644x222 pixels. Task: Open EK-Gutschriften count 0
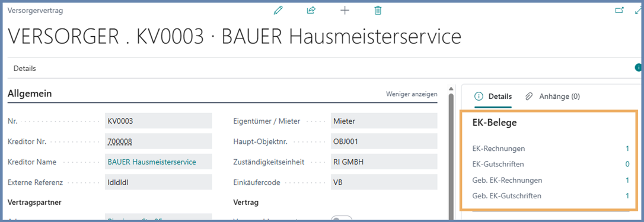click(627, 164)
